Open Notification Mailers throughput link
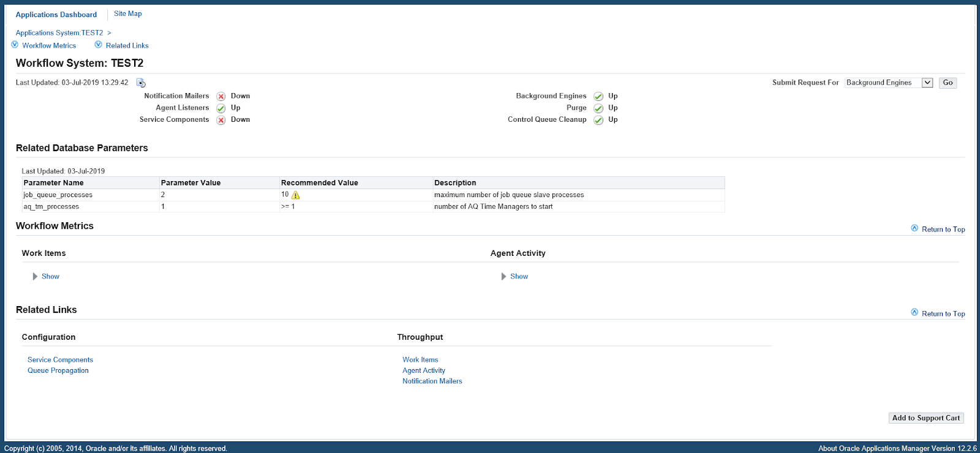Viewport: 980px width, 453px height. (432, 381)
